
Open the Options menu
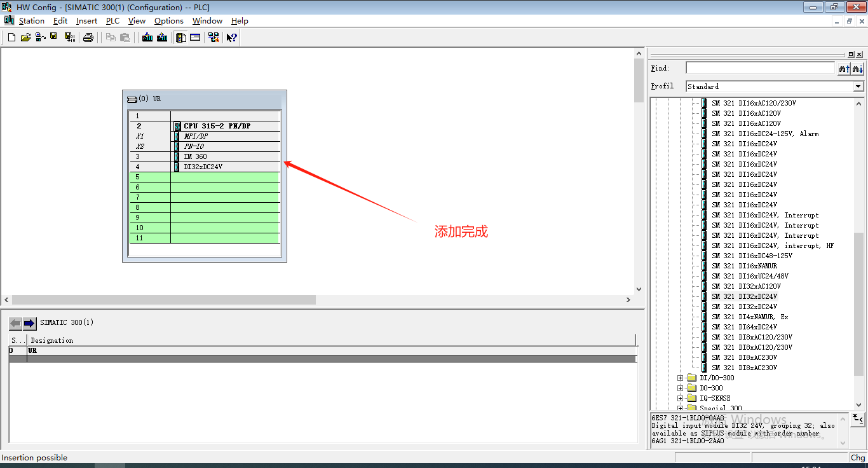coord(169,21)
